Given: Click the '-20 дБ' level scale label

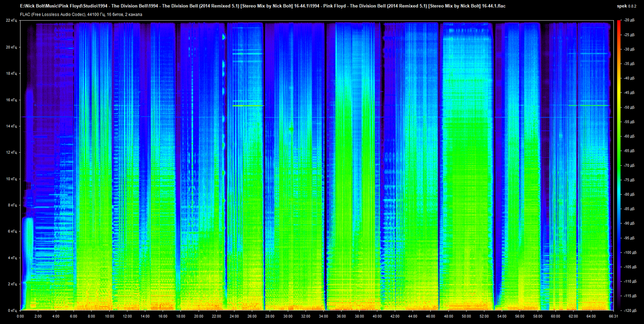Looking at the screenshot, I should point(630,21).
